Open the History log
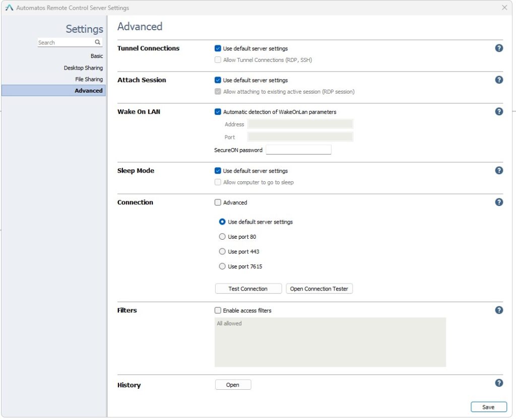 [233, 384]
